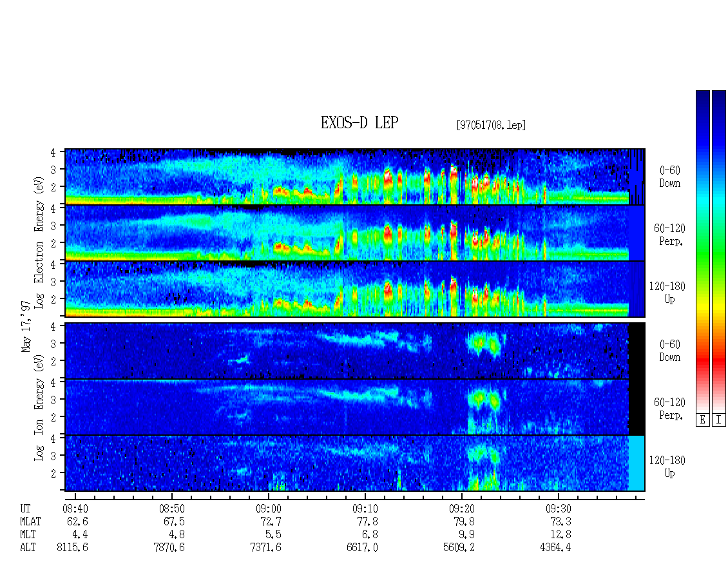
Task: Click the electron 120-180 Up spectrogram panel
Action: click(355, 289)
